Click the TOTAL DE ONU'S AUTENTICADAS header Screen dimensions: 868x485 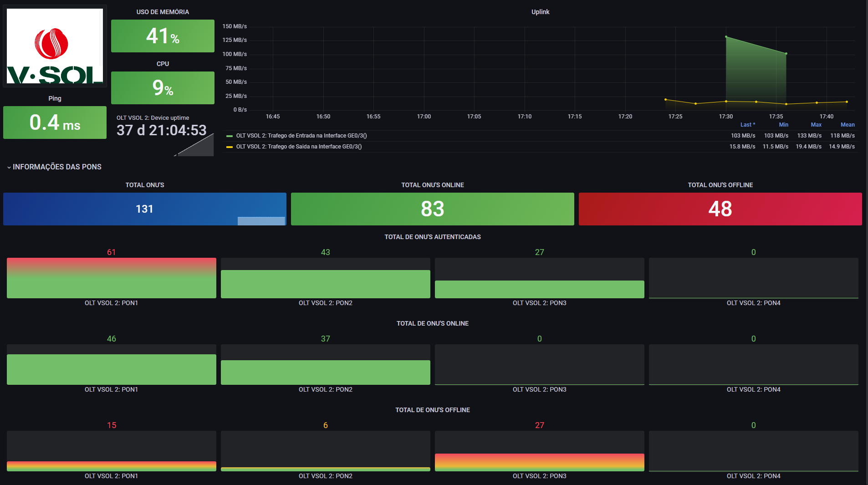point(433,237)
